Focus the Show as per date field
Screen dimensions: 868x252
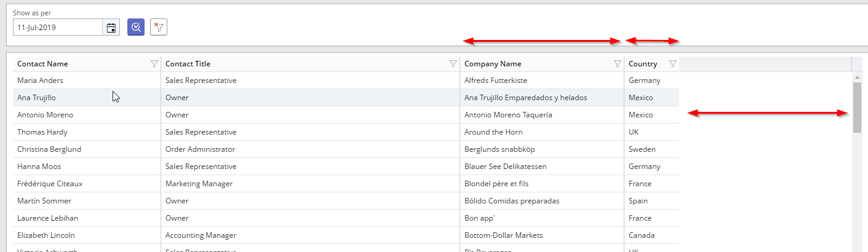(57, 28)
